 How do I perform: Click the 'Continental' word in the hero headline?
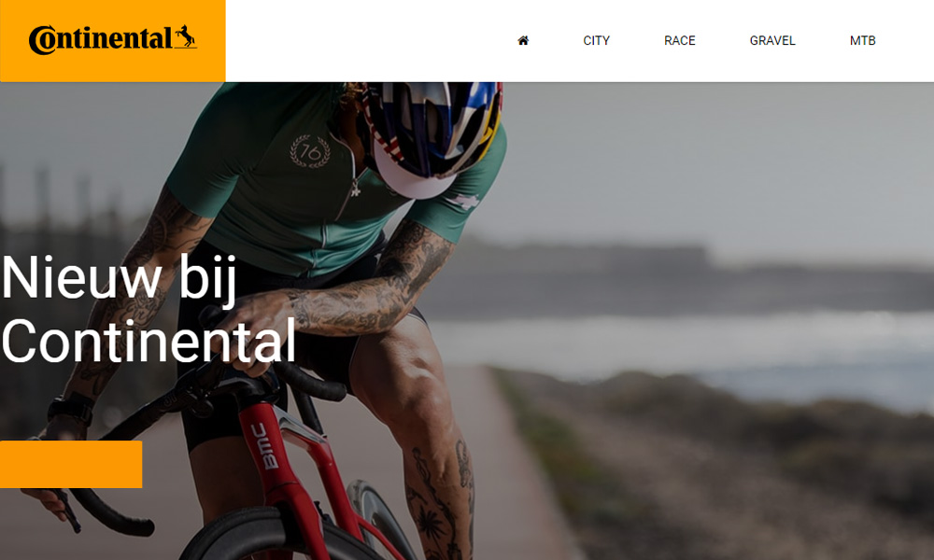pos(149,340)
